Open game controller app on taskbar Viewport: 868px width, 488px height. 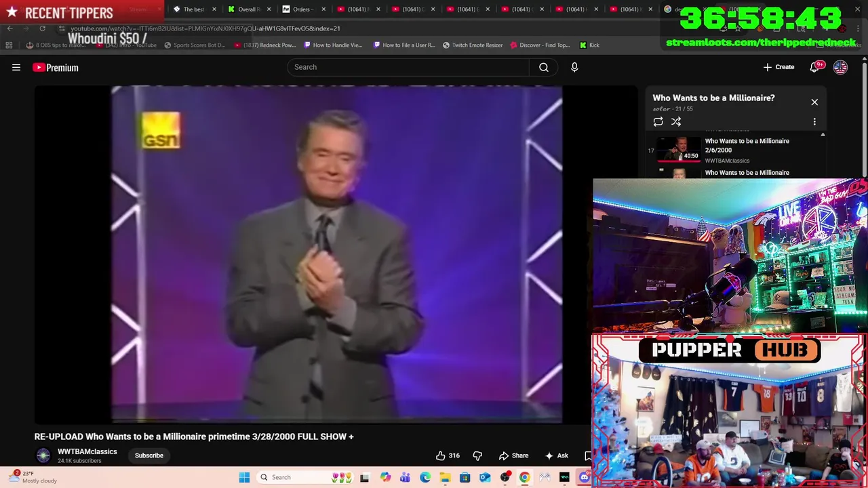545,477
